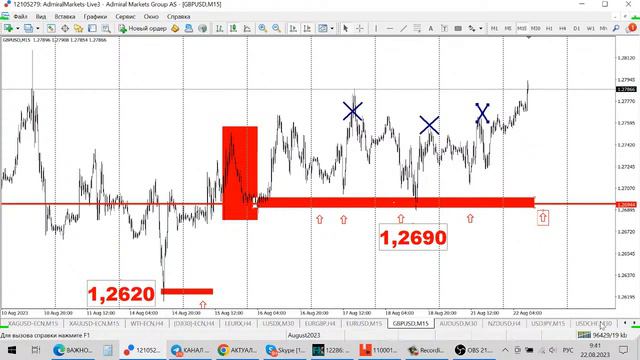Select the arrows objects tool
Screen dimensions: 640x360
(472, 28)
